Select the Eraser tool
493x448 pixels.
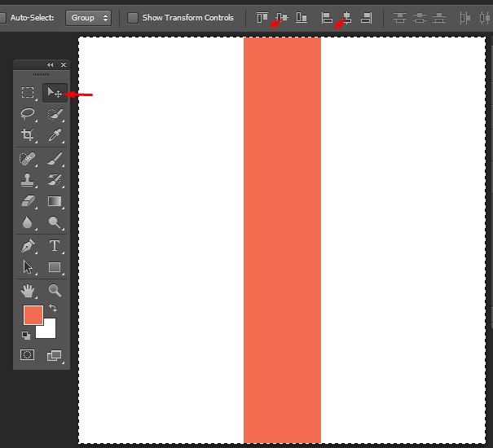click(28, 201)
